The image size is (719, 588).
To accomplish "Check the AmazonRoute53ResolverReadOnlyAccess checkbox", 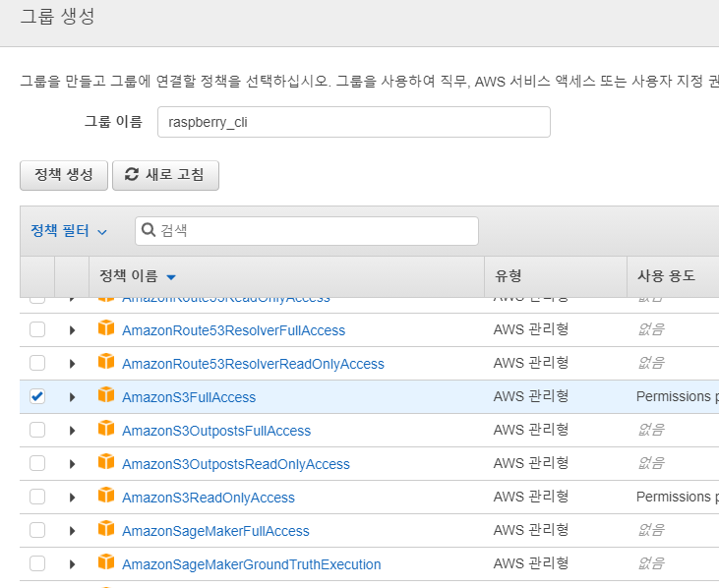I will 37,363.
